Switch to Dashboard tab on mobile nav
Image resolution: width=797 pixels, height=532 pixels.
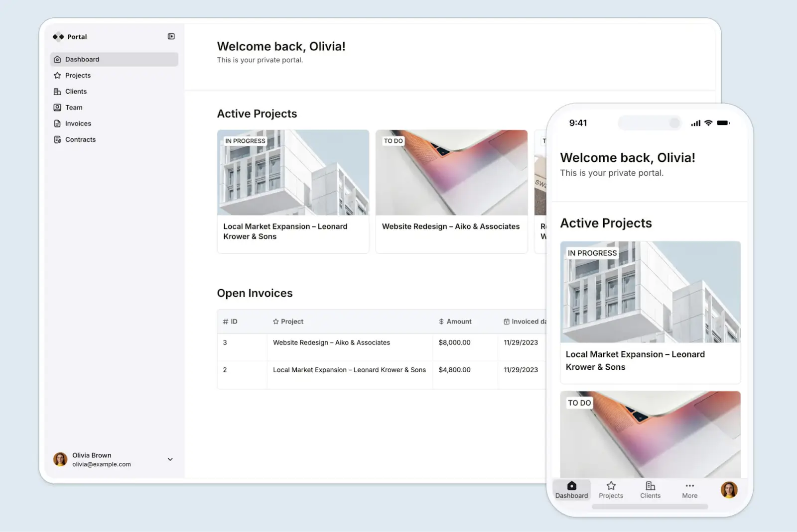571,490
